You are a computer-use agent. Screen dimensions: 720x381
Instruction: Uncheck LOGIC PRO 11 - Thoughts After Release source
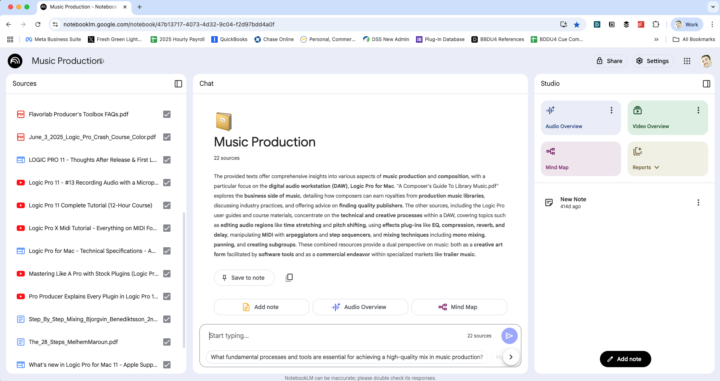pos(167,160)
